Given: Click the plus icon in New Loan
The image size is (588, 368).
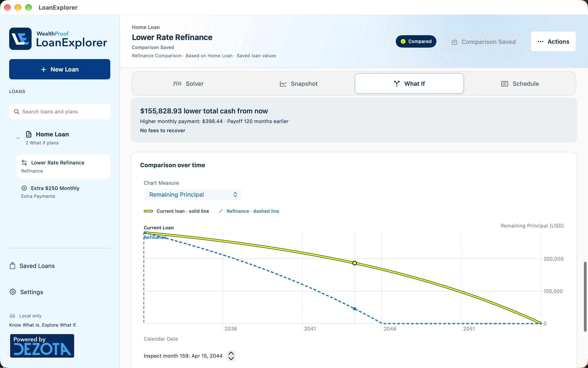Looking at the screenshot, I should [43, 69].
